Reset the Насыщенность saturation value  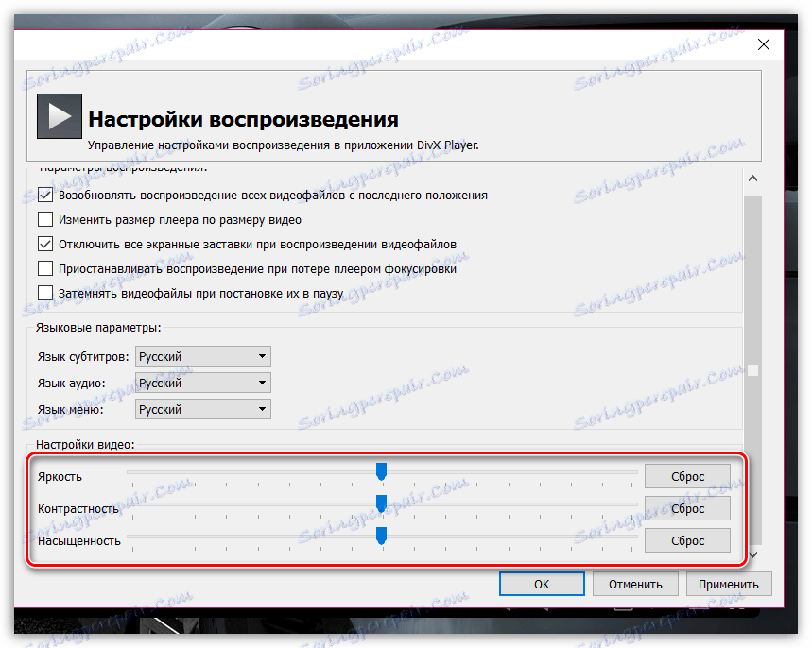[x=687, y=539]
